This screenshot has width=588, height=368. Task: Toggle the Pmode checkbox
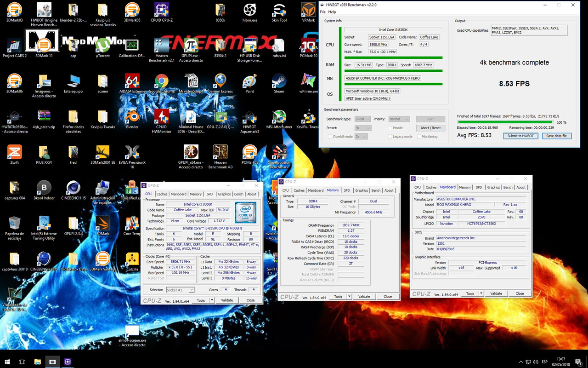pos(390,128)
